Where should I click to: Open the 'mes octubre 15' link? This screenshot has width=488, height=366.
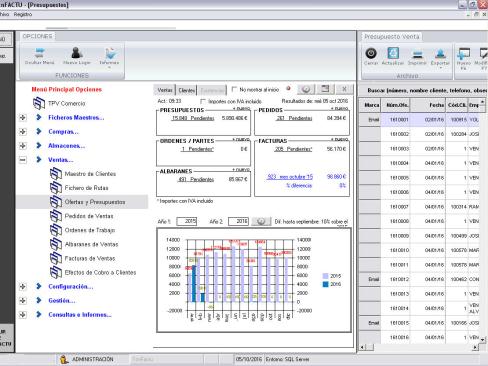pos(290,177)
